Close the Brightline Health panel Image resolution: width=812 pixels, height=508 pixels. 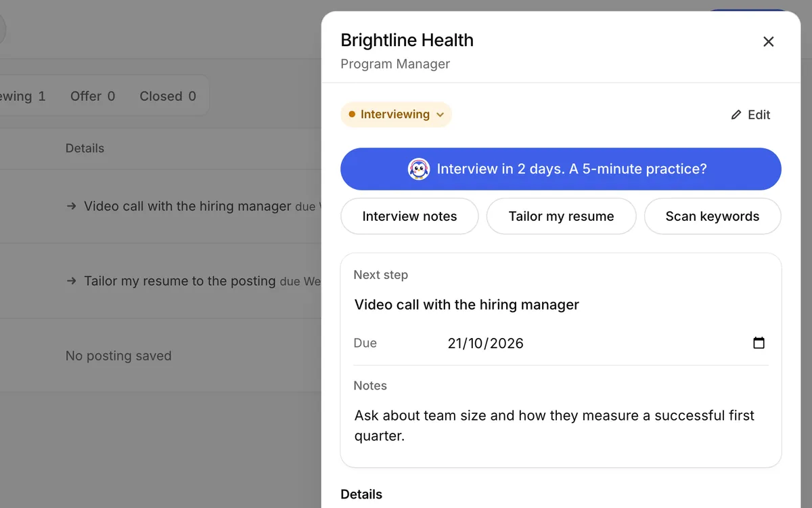pyautogui.click(x=768, y=42)
